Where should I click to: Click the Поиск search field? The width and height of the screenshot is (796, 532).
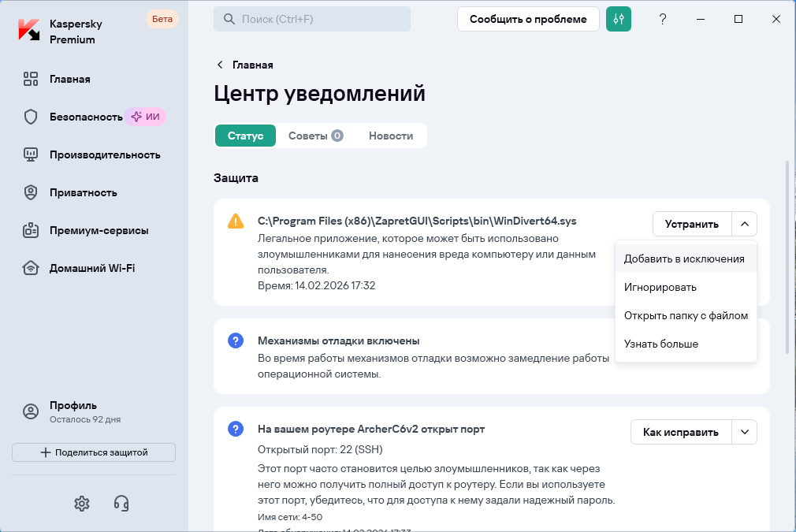click(x=311, y=18)
